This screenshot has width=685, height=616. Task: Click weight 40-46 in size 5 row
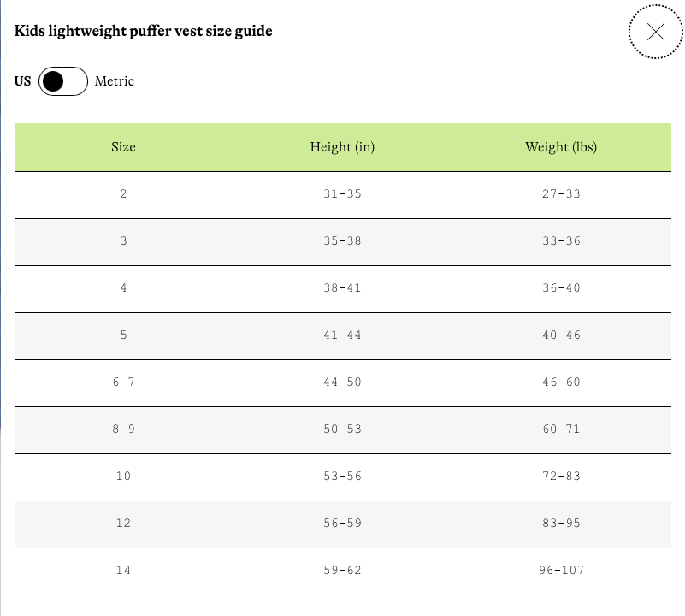coord(561,335)
